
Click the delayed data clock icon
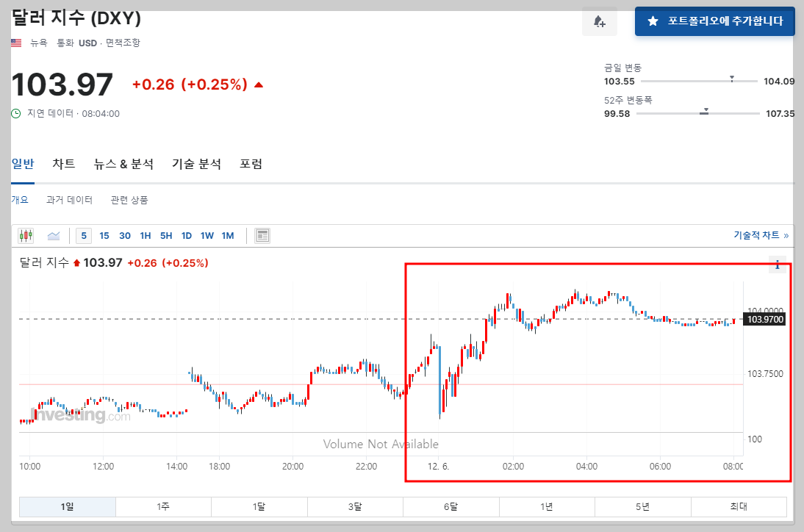pos(16,113)
